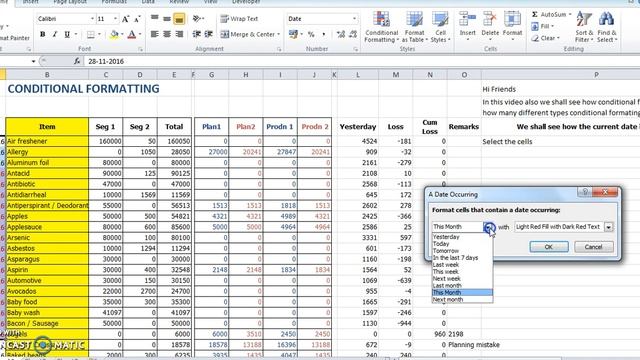Click Cancel in A Date Occurring dialog
The image size is (640, 360).
593,247
